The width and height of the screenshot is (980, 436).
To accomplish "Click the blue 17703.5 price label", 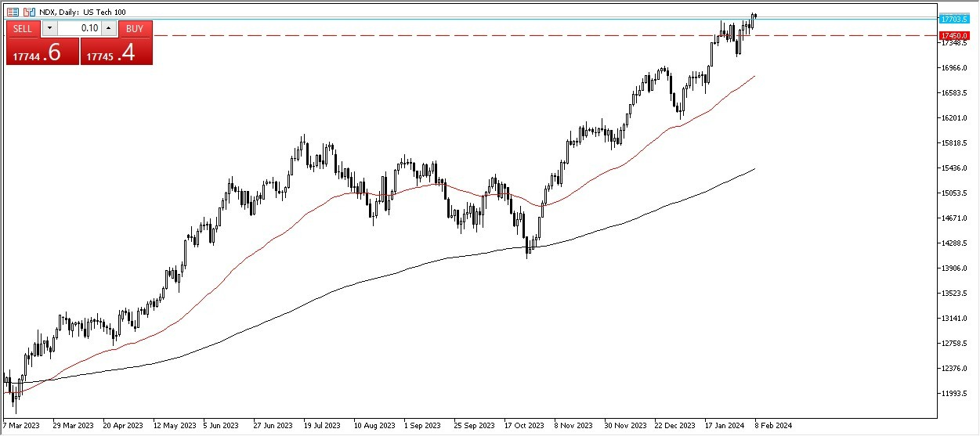I will coord(954,18).
